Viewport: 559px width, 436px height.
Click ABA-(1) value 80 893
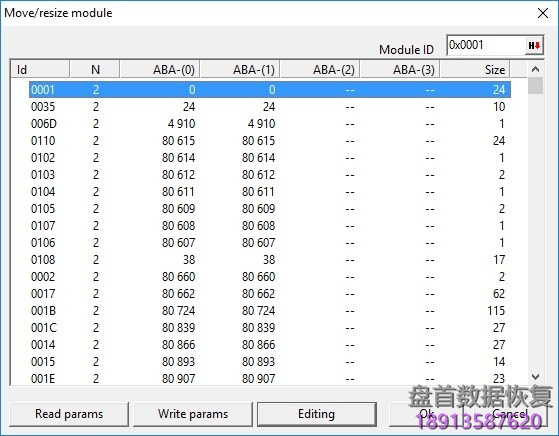(x=258, y=362)
